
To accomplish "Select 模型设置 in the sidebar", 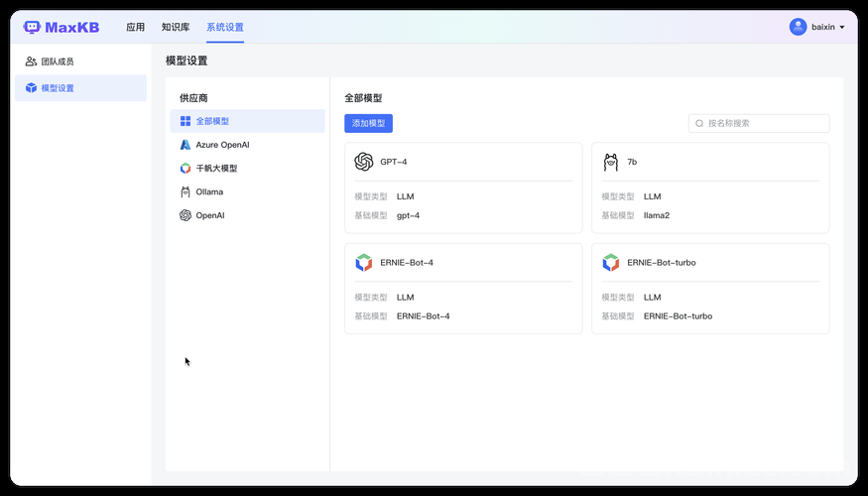I will coord(80,88).
